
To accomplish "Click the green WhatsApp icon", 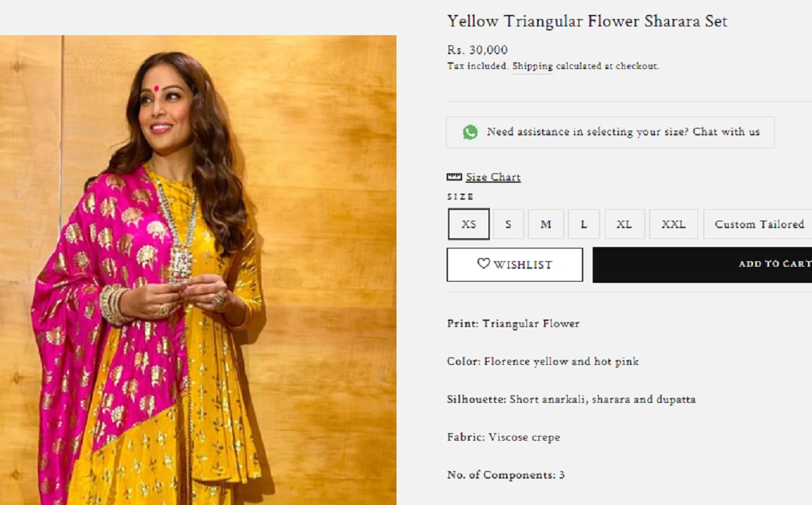I will 470,133.
